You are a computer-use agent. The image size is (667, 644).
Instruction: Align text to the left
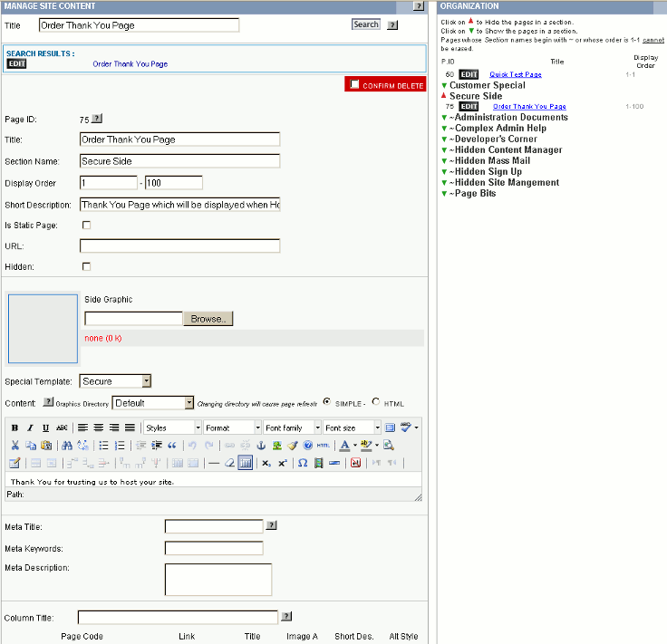83,428
